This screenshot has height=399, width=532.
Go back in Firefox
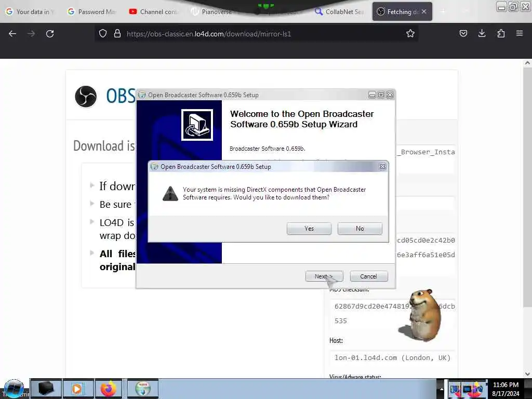12,34
